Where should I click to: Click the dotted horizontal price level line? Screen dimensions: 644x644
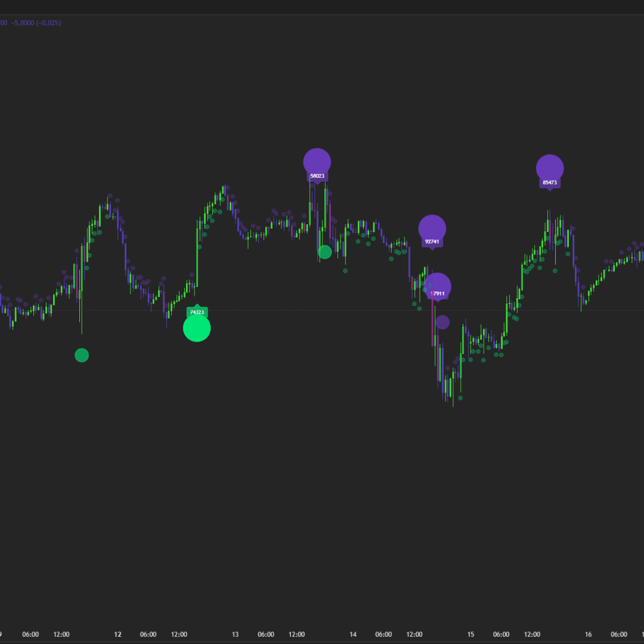point(358,311)
